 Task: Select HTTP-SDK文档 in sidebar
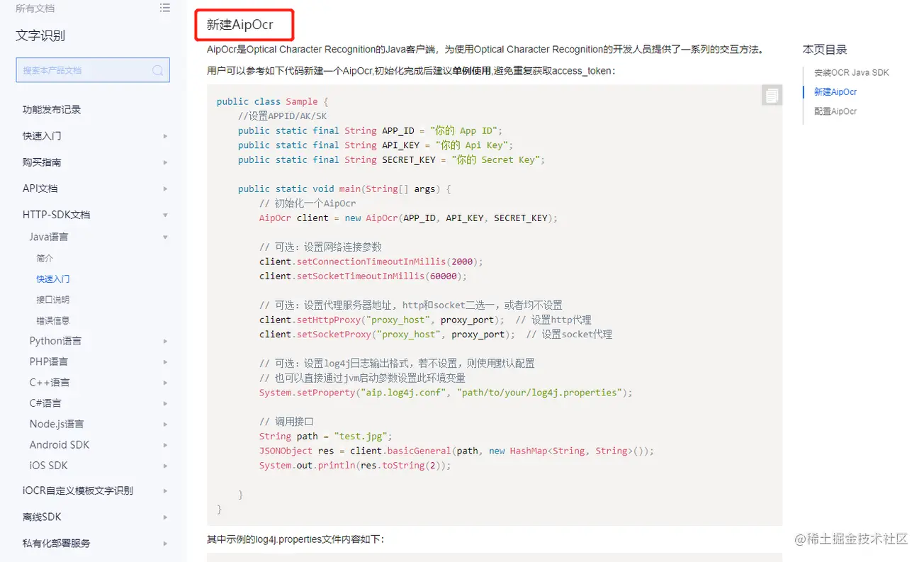click(x=57, y=215)
